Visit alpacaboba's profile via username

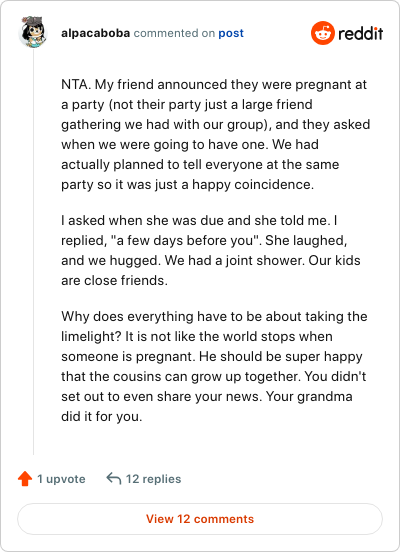[95, 33]
